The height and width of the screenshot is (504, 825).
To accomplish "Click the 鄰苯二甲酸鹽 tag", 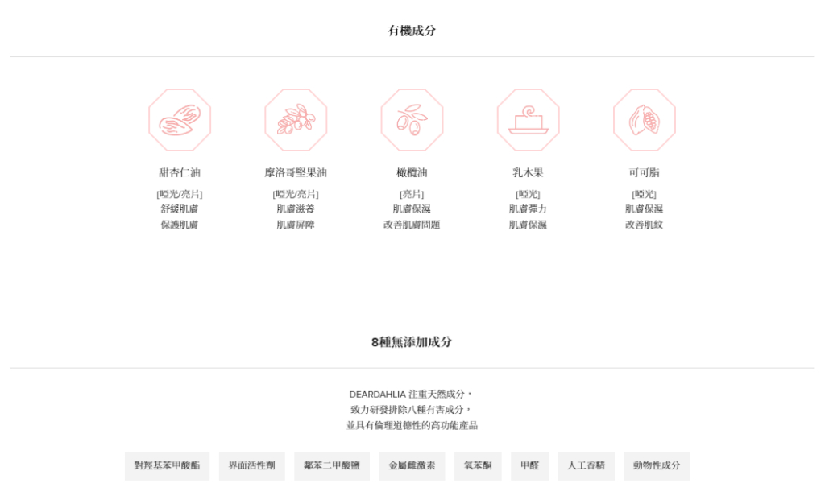I will pyautogui.click(x=332, y=465).
